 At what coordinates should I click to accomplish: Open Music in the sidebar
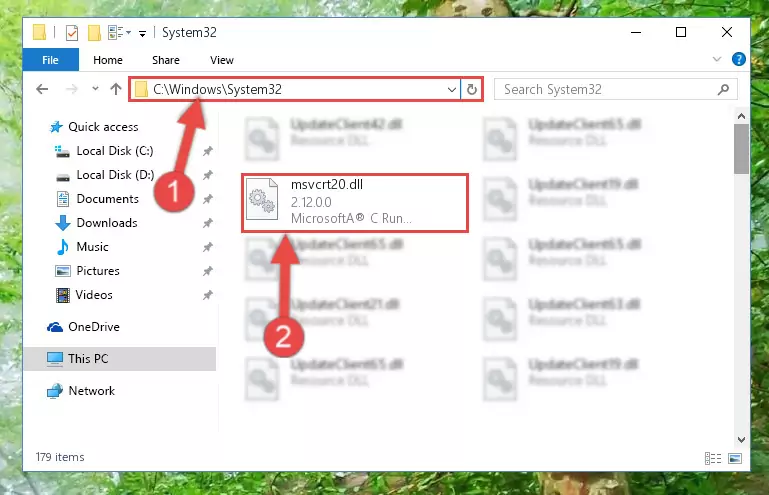[92, 247]
